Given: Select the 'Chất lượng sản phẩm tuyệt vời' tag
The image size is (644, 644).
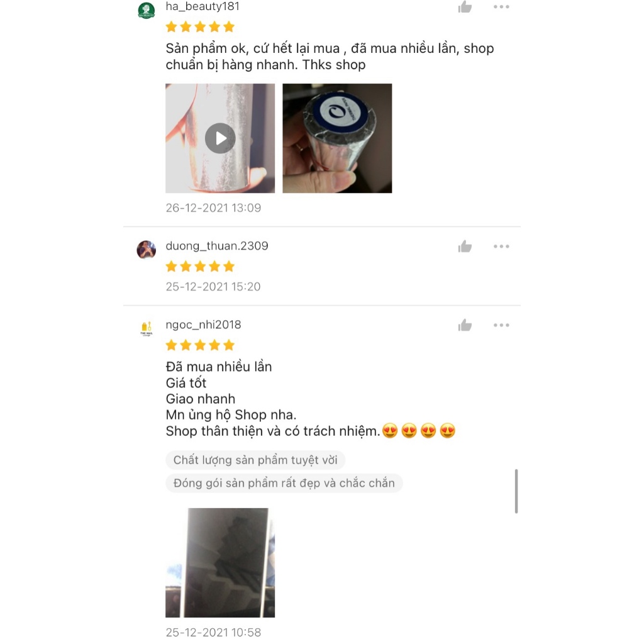Looking at the screenshot, I should tap(255, 460).
